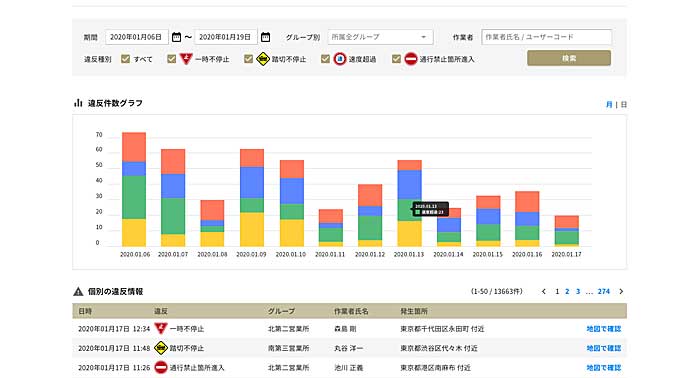Click the green segment of 2020.01.07 bar

173,216
